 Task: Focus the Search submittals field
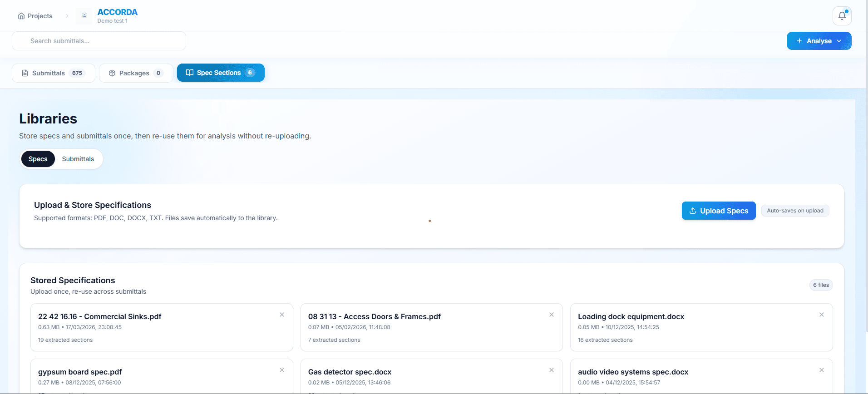[99, 41]
